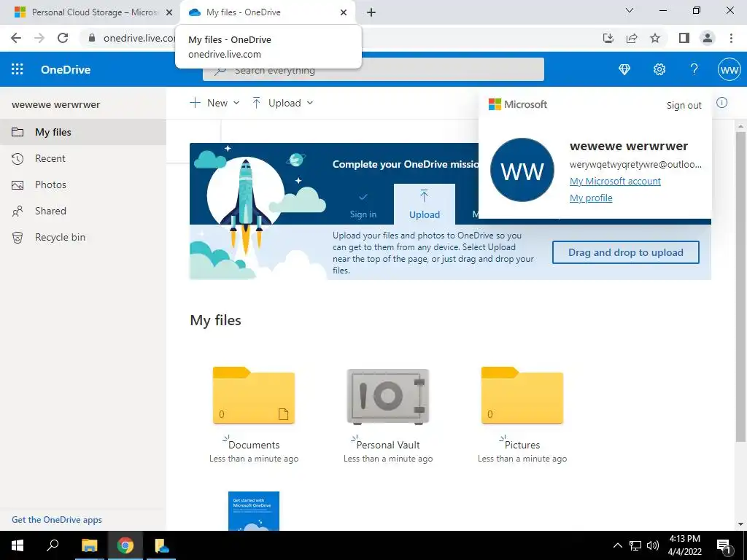Toggle the browser side panel icon
The height and width of the screenshot is (560, 747).
pyautogui.click(x=684, y=38)
